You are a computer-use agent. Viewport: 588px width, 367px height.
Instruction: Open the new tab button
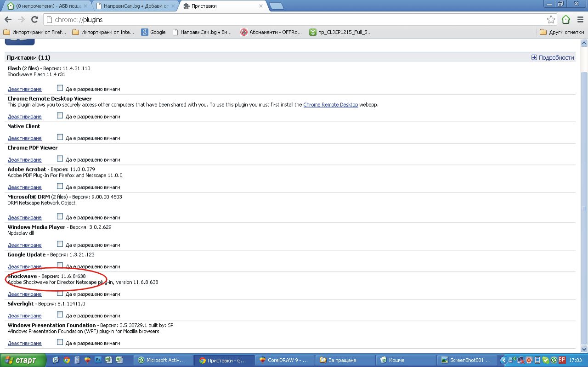click(276, 6)
